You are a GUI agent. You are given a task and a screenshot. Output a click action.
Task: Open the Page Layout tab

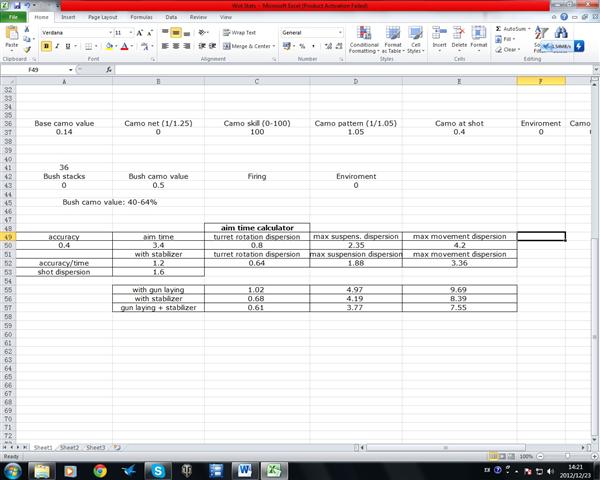[101, 17]
